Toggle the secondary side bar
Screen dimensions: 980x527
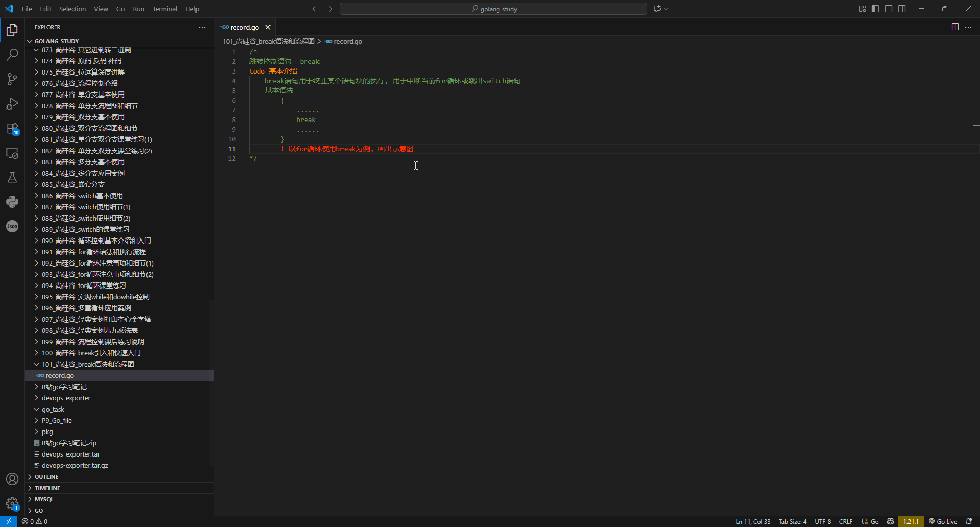point(902,9)
